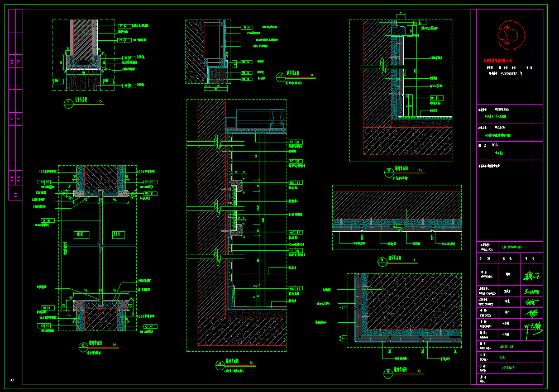Click the green signature in the APPROVED row

(532, 275)
